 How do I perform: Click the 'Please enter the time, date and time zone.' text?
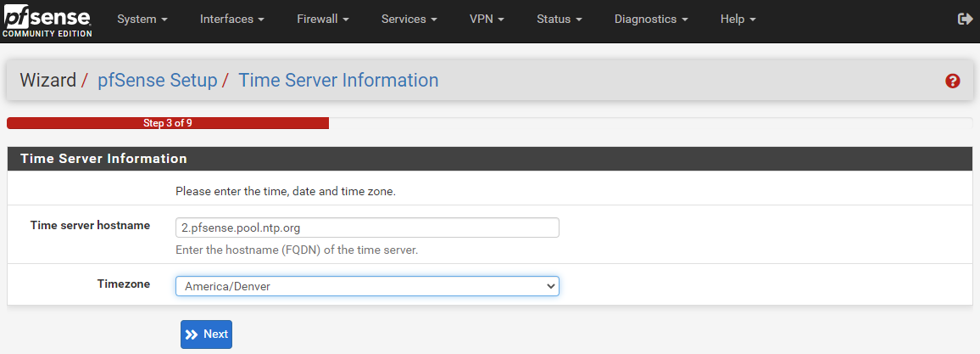[x=286, y=191]
